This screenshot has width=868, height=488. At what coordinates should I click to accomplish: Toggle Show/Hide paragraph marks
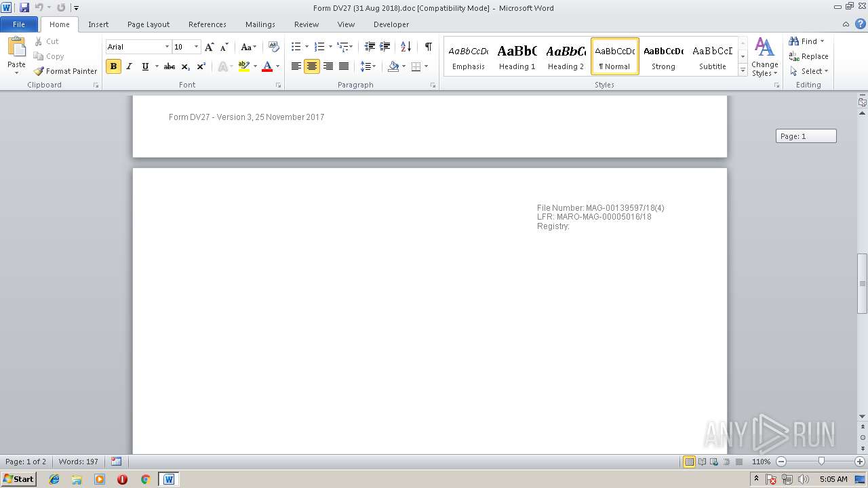pyautogui.click(x=428, y=47)
